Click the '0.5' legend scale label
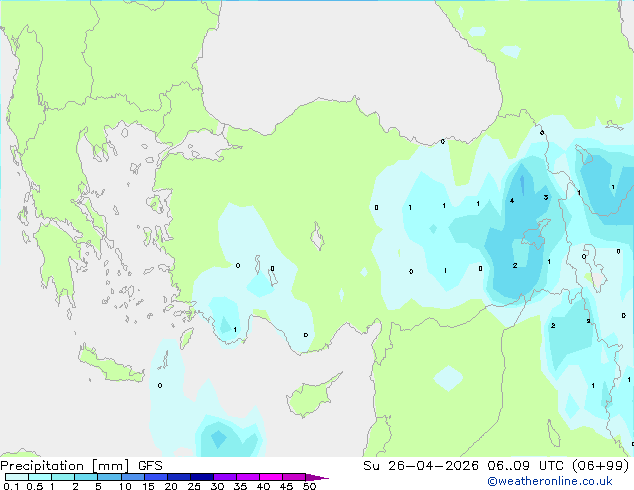This screenshot has height=490, width=634. (x=35, y=486)
